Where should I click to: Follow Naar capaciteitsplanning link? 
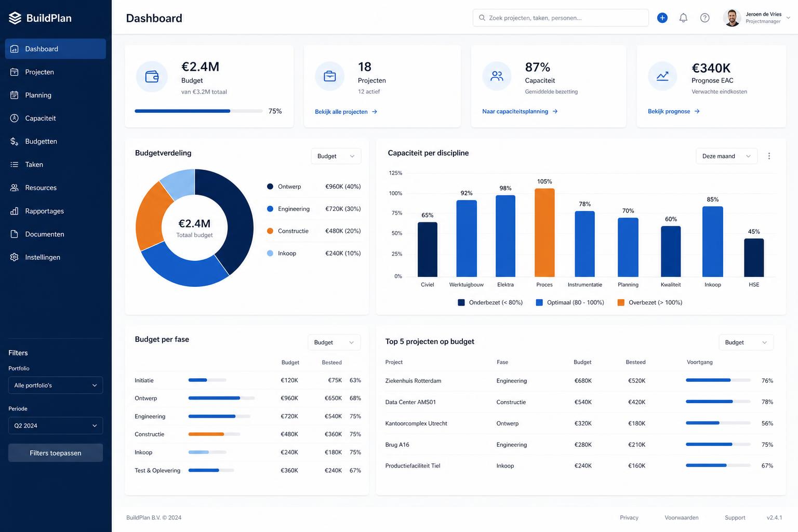click(520, 111)
